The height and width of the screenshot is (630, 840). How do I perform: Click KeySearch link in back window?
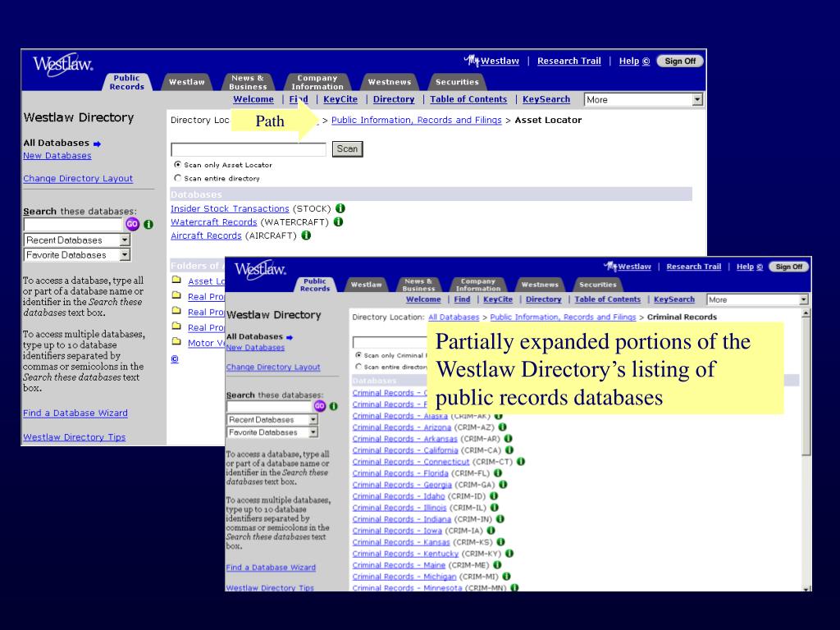[x=546, y=99]
